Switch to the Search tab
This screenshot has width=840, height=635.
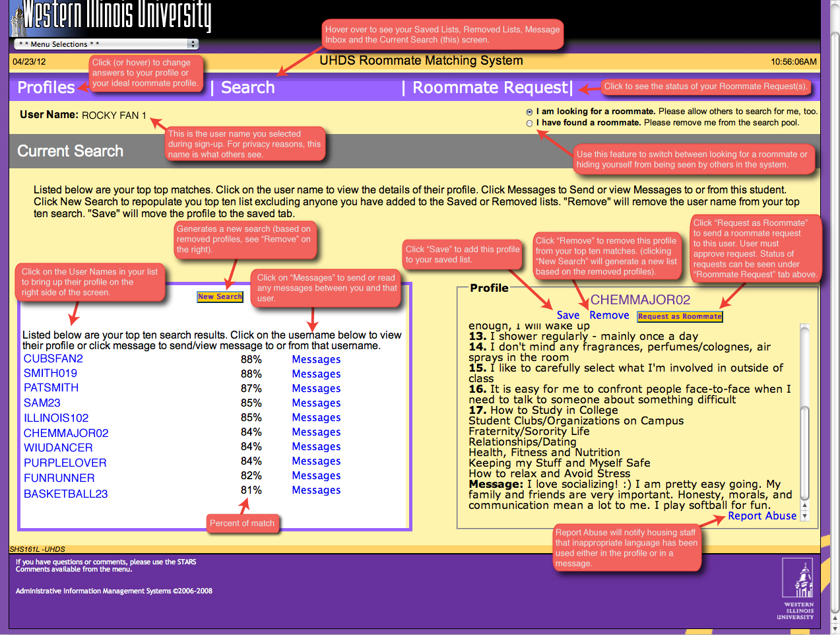(x=247, y=88)
